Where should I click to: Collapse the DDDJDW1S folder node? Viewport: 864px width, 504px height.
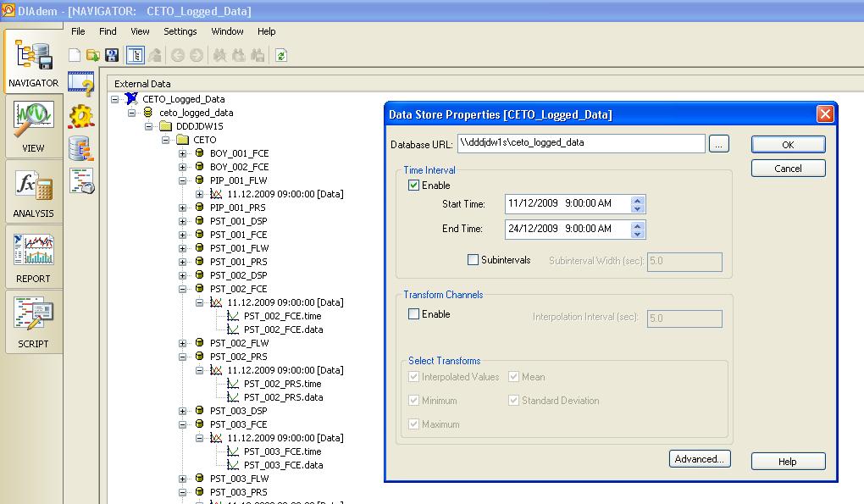[149, 127]
